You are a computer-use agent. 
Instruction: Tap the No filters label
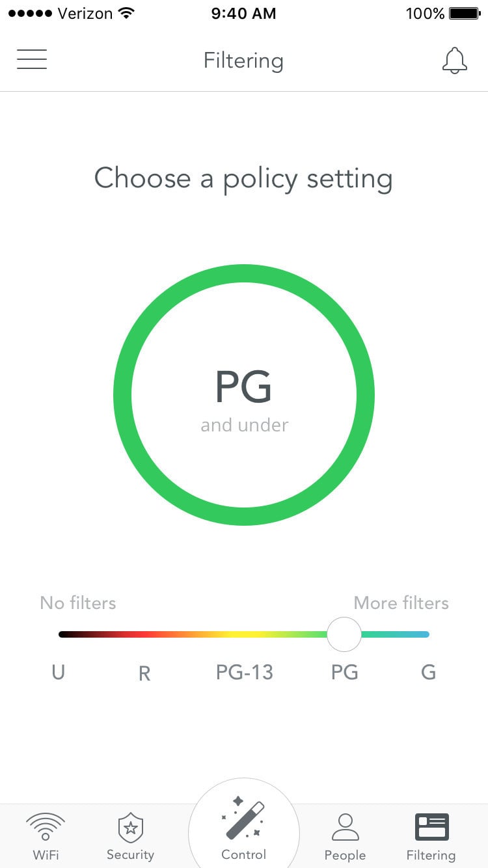[78, 603]
